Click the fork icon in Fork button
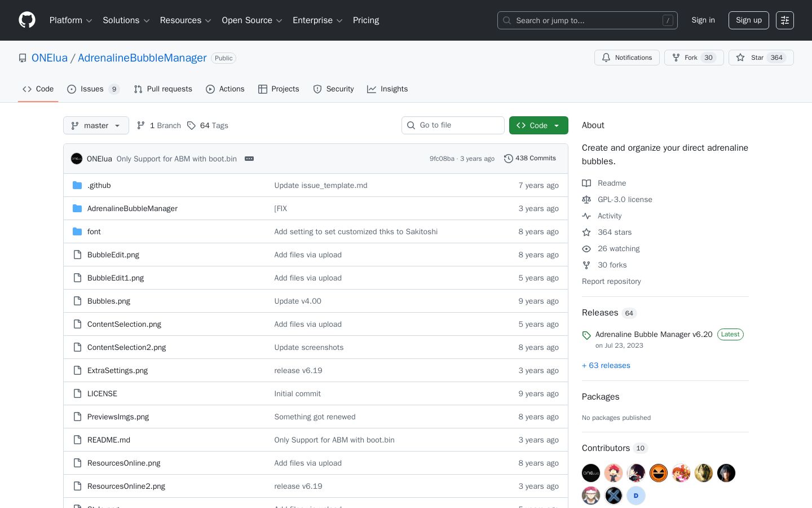 click(x=676, y=58)
